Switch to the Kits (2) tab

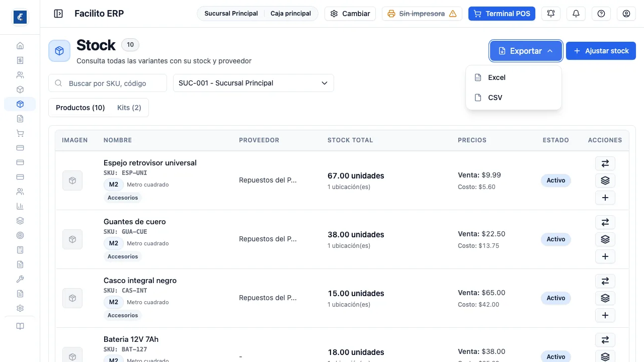tap(129, 108)
